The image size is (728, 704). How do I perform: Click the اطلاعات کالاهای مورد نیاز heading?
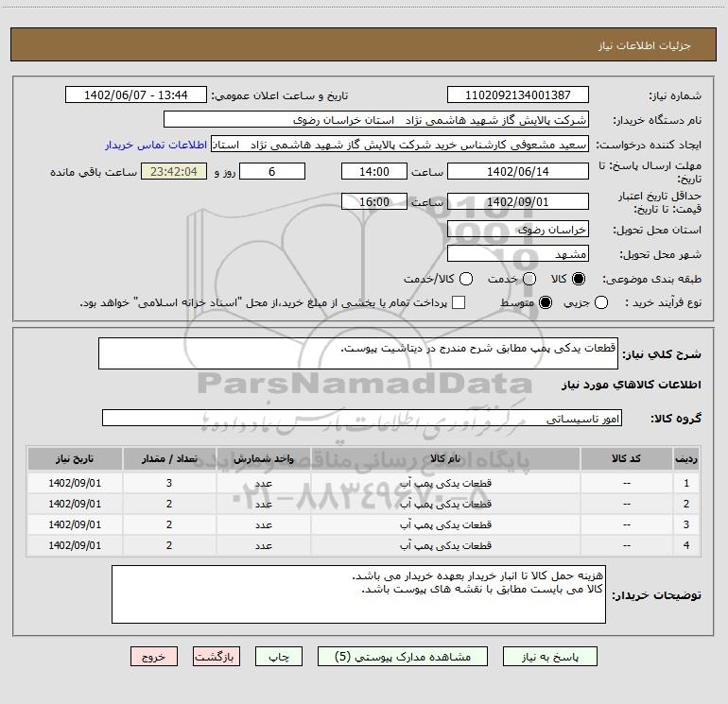[x=631, y=385]
